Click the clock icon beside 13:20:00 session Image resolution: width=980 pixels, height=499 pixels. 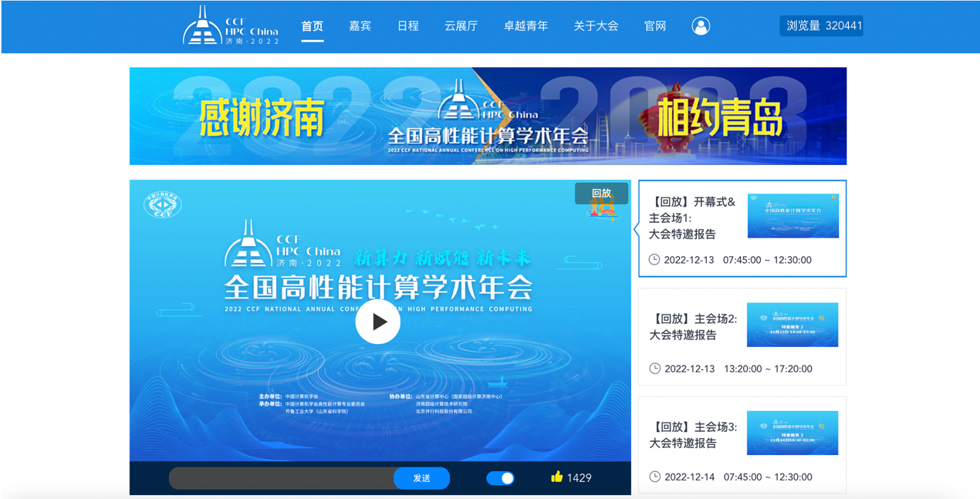click(654, 369)
